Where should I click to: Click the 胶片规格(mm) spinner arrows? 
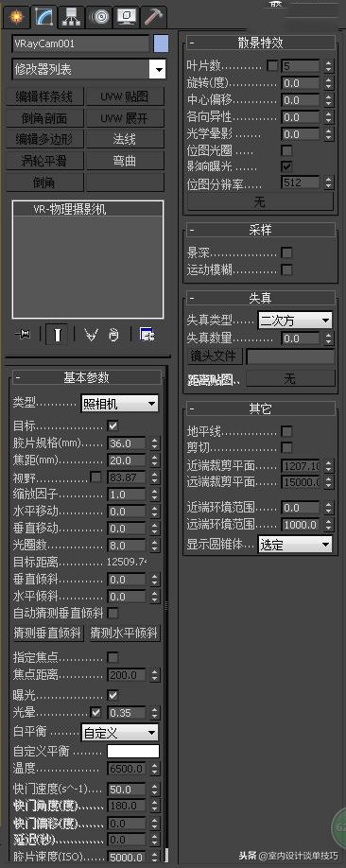tap(154, 443)
